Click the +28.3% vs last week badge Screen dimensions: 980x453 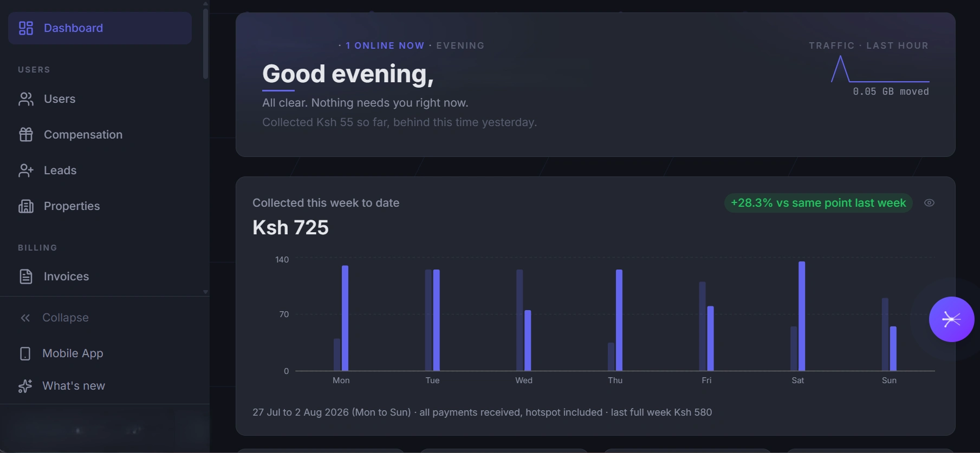point(818,203)
